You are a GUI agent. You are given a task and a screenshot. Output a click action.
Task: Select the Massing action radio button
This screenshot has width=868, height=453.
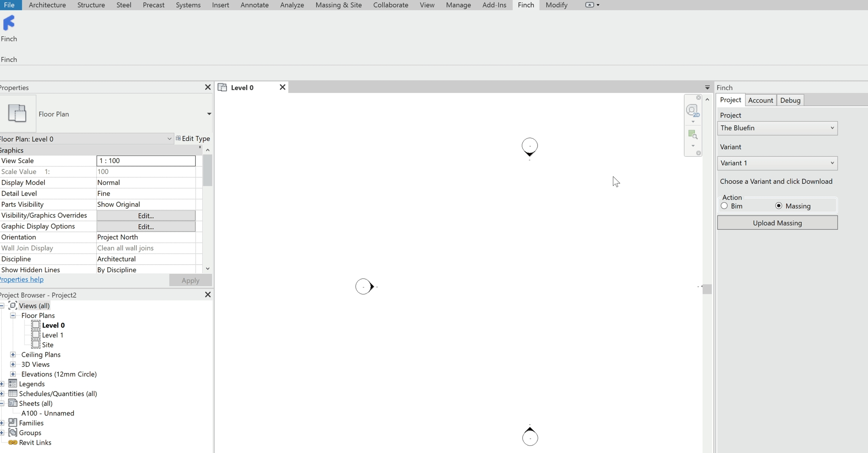tap(779, 206)
